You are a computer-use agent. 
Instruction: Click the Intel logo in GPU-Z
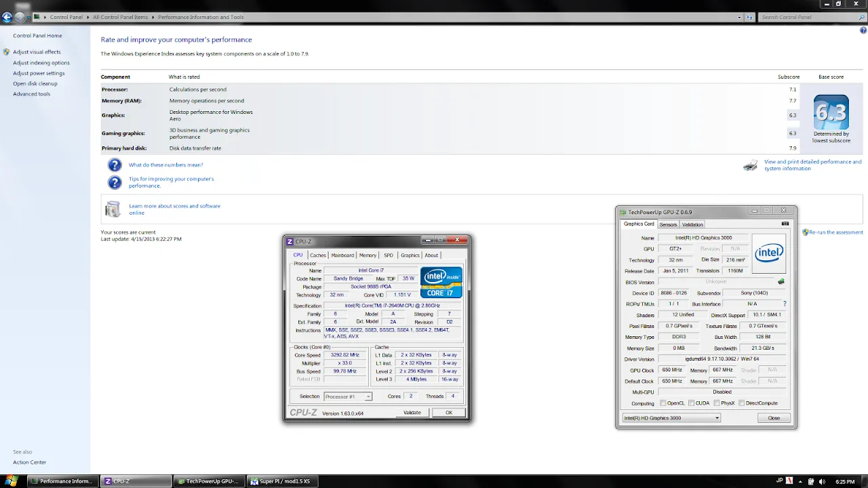point(769,253)
